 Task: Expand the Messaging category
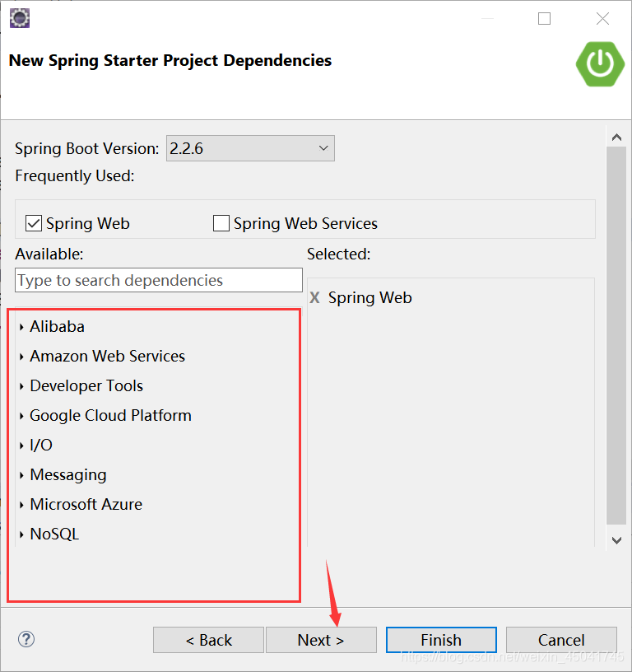pyautogui.click(x=21, y=475)
